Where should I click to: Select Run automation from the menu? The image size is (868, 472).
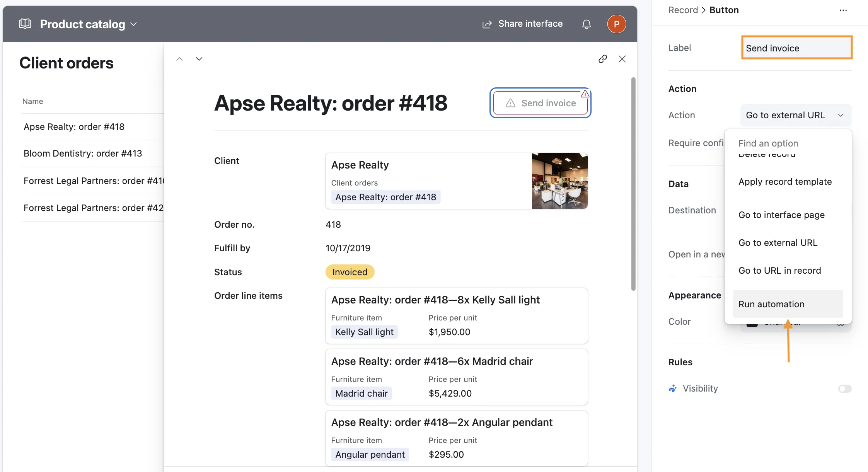coord(771,304)
